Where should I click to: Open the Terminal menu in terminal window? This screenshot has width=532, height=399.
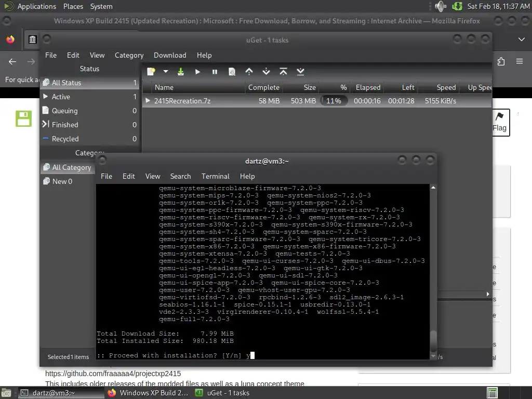[216, 177]
